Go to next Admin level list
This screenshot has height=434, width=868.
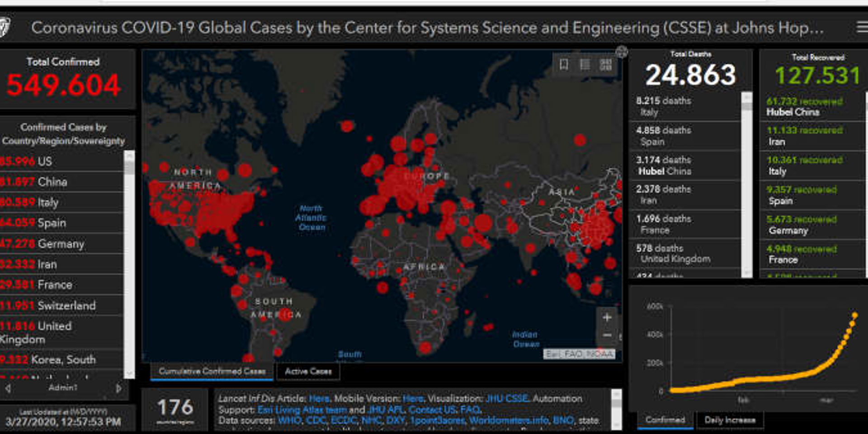click(118, 388)
